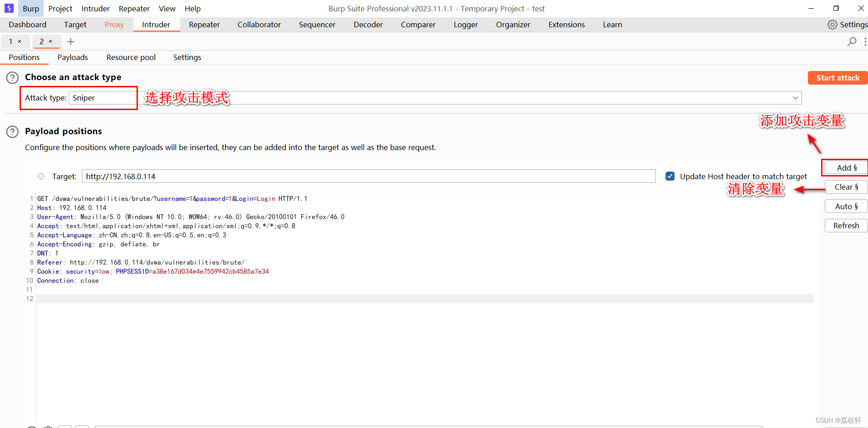Viewport: 868px width, 428px height.
Task: Switch to the Positions sub-tab
Action: [x=24, y=57]
